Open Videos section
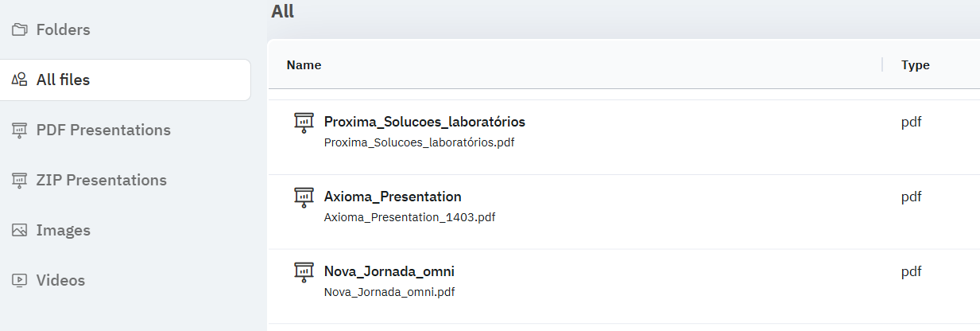980x331 pixels. click(x=60, y=281)
